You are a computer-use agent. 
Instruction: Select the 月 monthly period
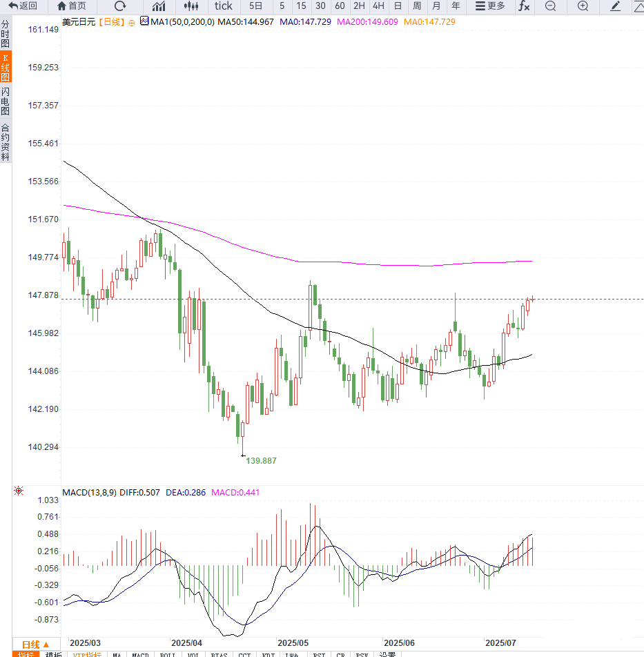436,6
